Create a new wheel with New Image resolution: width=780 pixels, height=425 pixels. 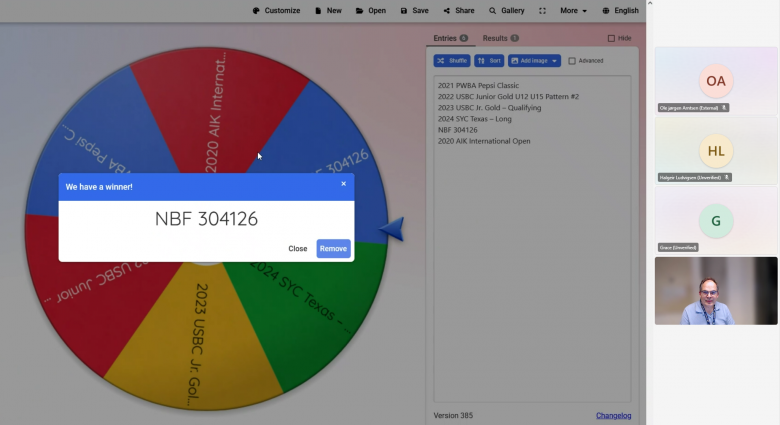(x=327, y=10)
